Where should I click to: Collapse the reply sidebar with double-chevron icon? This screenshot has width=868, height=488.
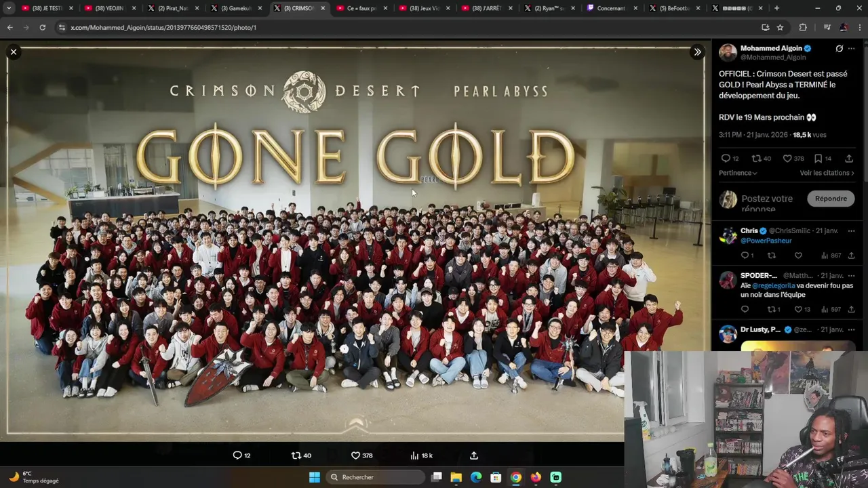click(697, 52)
